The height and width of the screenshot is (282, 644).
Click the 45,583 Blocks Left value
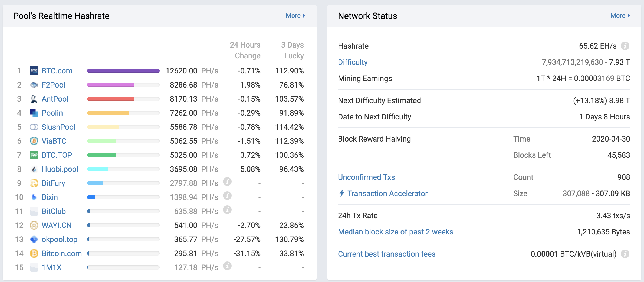pos(619,155)
